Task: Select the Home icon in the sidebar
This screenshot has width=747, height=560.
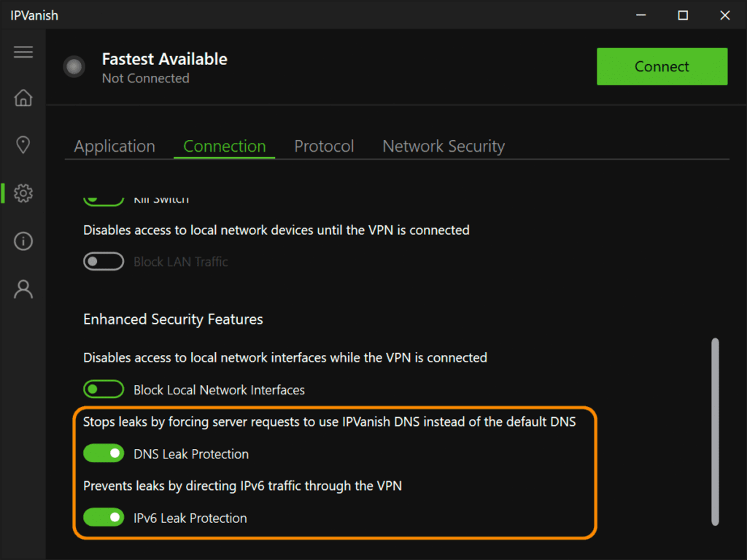Action: click(23, 98)
